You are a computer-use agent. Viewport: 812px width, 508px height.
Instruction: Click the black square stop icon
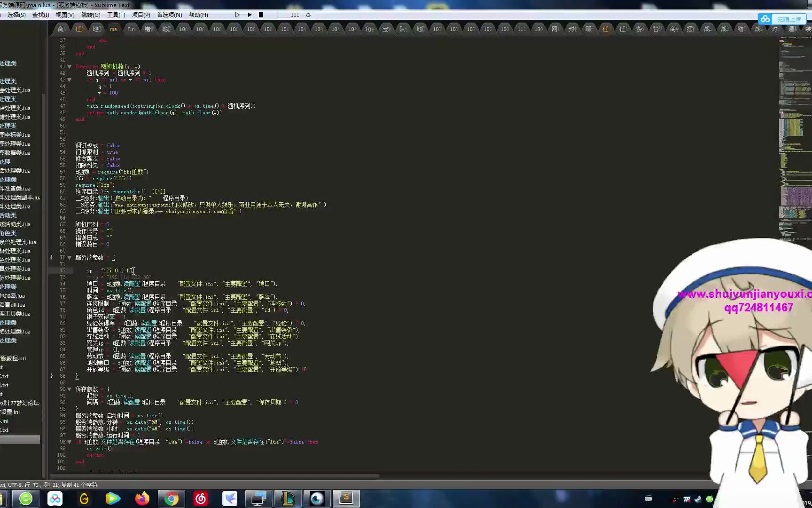[261, 15]
